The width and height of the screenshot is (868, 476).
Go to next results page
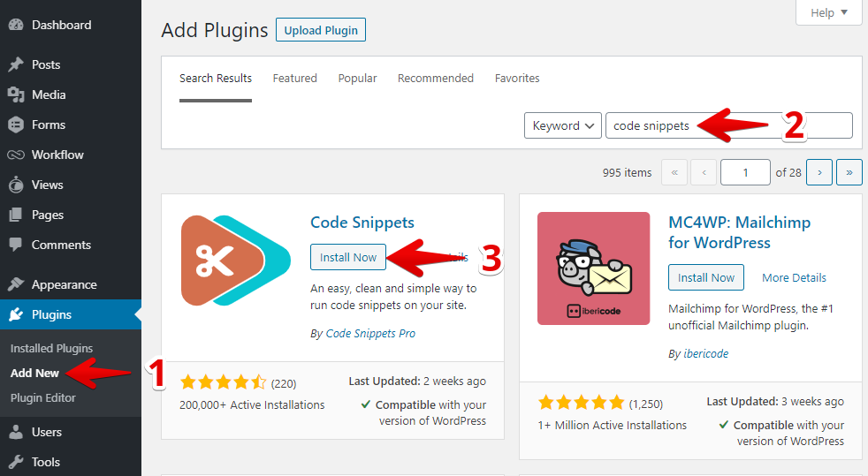coord(819,172)
